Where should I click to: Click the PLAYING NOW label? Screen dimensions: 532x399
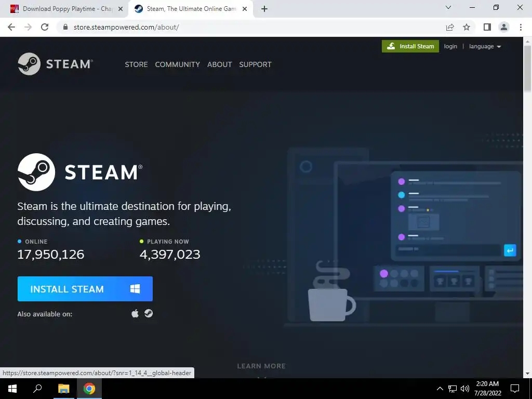tap(168, 242)
